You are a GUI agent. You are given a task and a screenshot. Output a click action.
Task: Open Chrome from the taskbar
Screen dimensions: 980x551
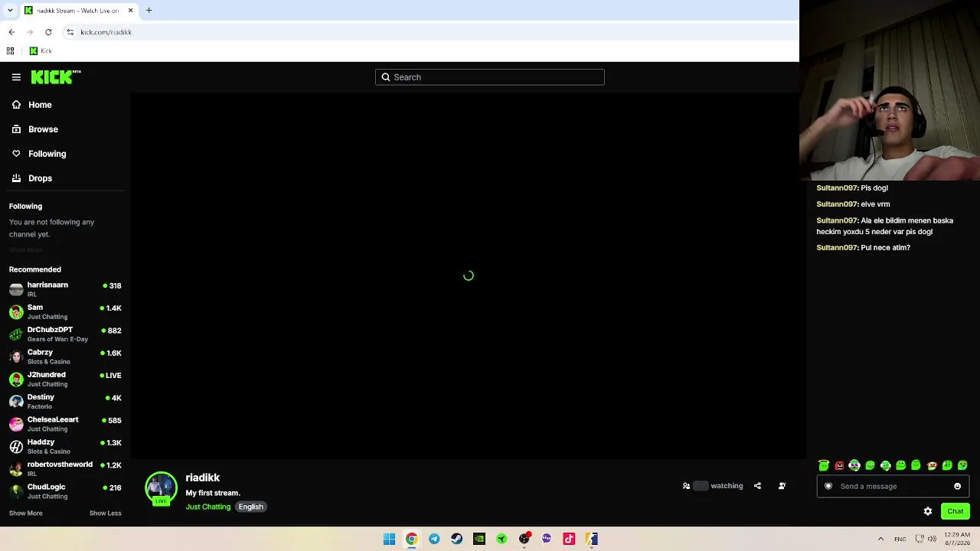point(412,539)
